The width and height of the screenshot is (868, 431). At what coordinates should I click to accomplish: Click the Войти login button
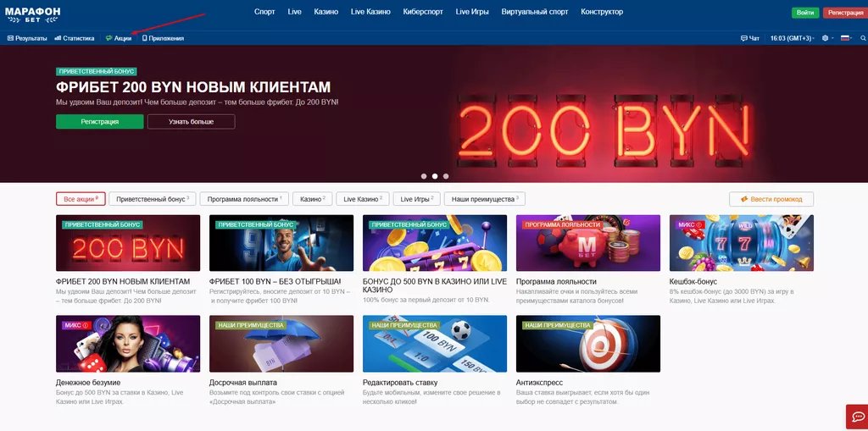(x=805, y=13)
